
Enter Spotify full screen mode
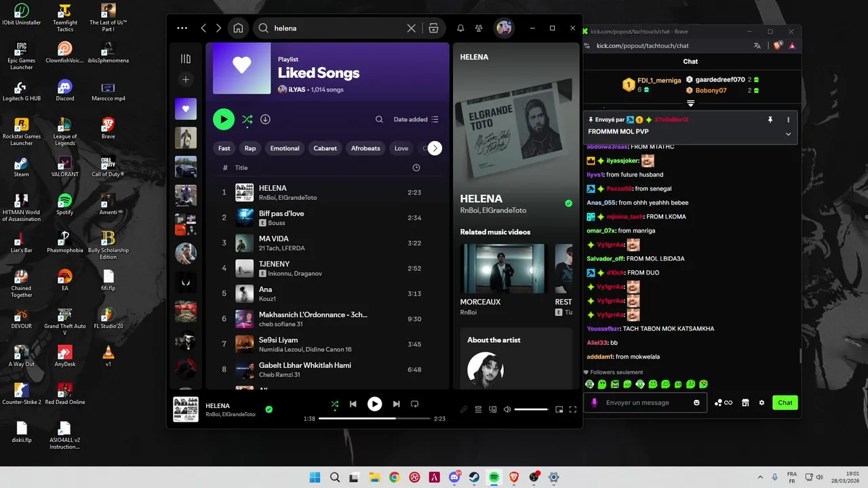click(573, 409)
